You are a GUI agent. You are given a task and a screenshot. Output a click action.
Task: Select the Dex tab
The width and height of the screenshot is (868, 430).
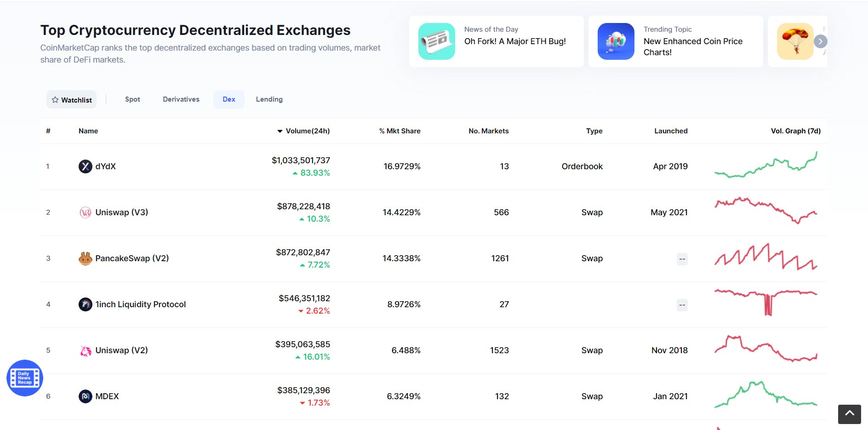point(229,99)
